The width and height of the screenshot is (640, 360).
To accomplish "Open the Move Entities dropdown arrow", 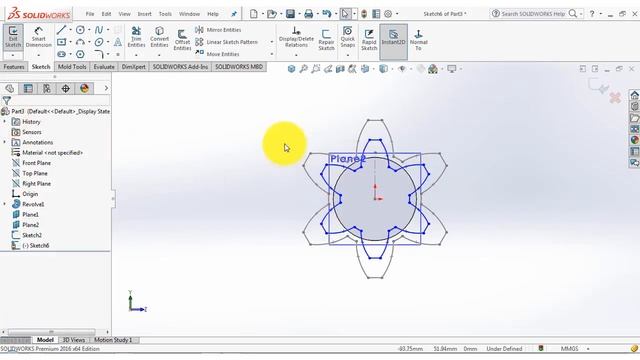I will click(x=272, y=54).
